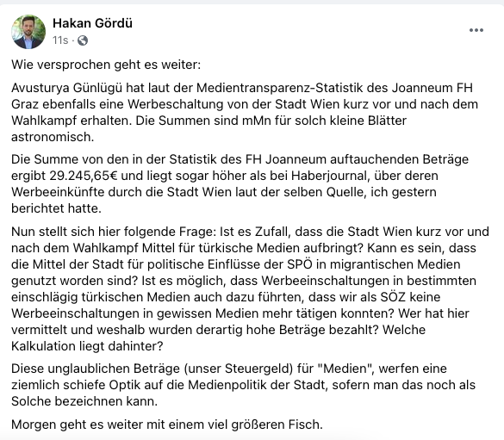Click the paragraph starting 'Nun stellt sich hier'
This screenshot has height=440, width=504.
coord(250,288)
